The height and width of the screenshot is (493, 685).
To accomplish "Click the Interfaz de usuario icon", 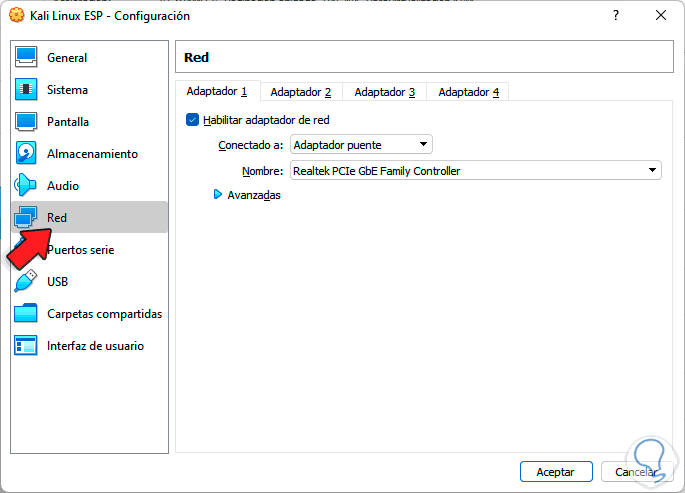I will point(27,346).
